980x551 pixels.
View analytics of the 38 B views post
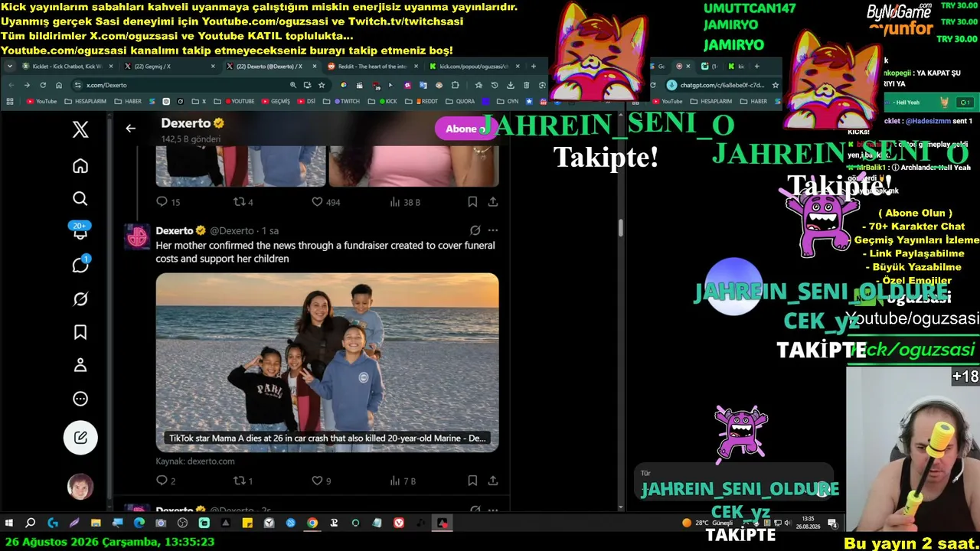point(405,202)
